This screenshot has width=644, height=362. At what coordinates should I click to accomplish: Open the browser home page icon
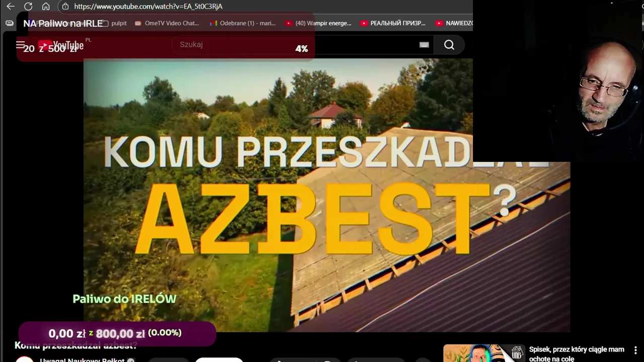click(x=46, y=7)
